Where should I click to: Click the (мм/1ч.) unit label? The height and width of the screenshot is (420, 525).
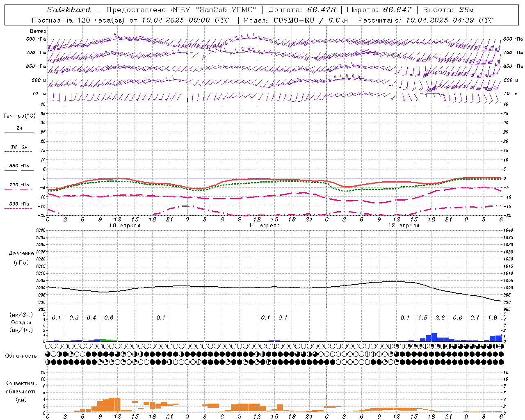21,330
